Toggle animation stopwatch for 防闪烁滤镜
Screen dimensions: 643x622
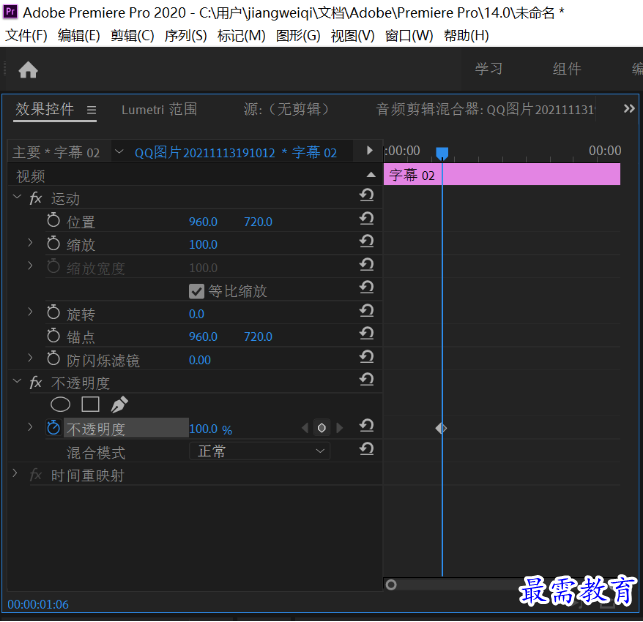(53, 359)
